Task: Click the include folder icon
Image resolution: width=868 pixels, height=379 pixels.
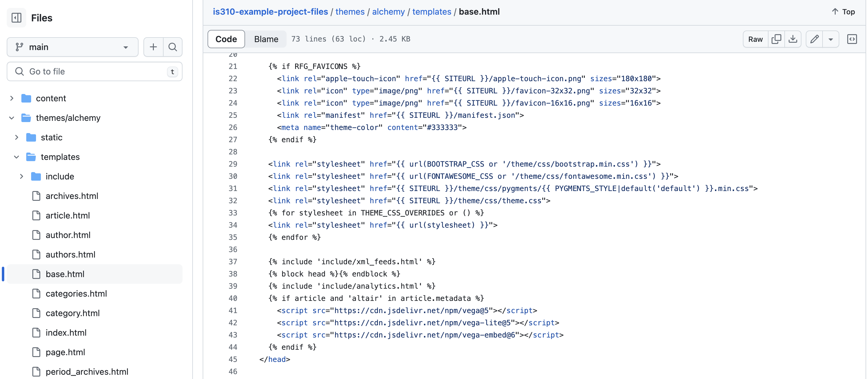Action: tap(36, 176)
